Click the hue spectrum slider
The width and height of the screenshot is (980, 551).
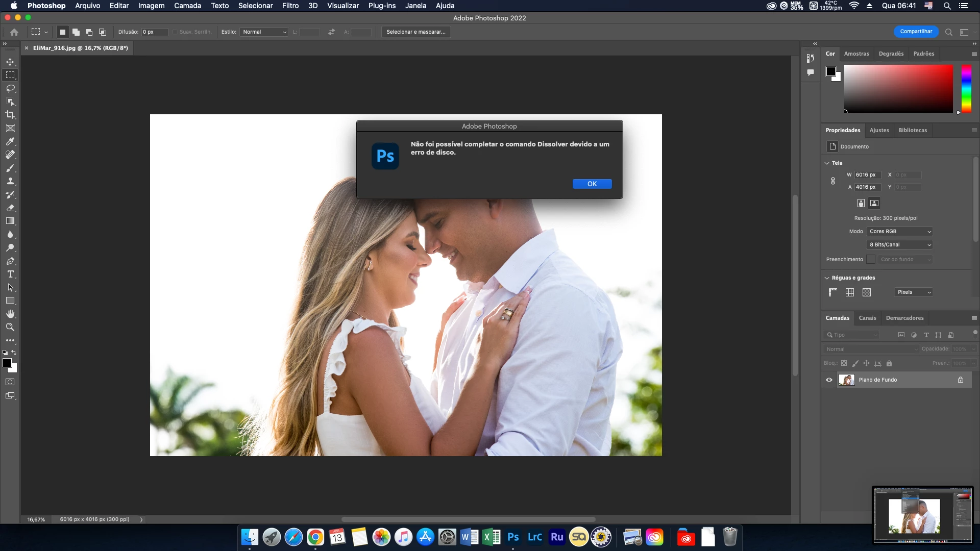tap(966, 88)
